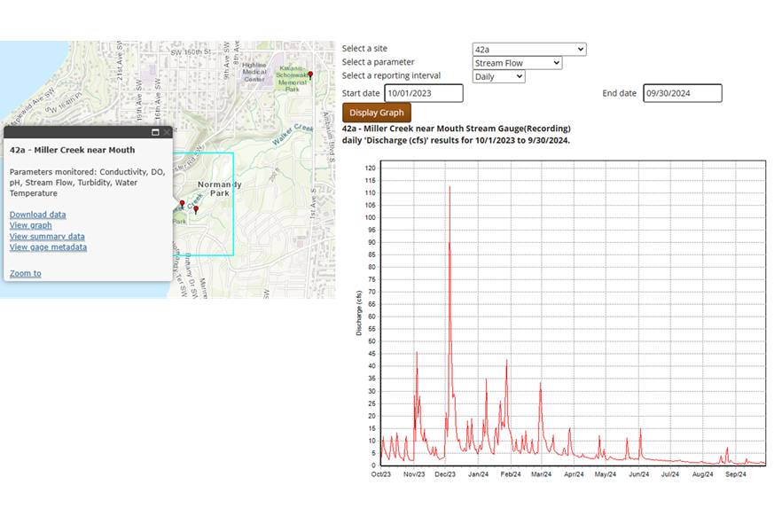Viewport: 782px width, 532px height.
Task: Click the right red pin in Normandy Park
Action: 196,210
